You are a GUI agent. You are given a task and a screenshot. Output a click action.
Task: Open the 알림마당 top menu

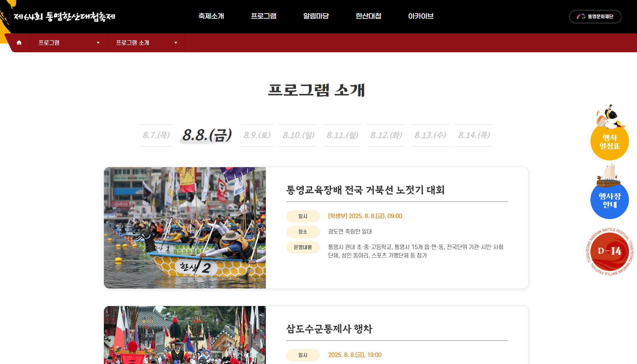tap(316, 16)
